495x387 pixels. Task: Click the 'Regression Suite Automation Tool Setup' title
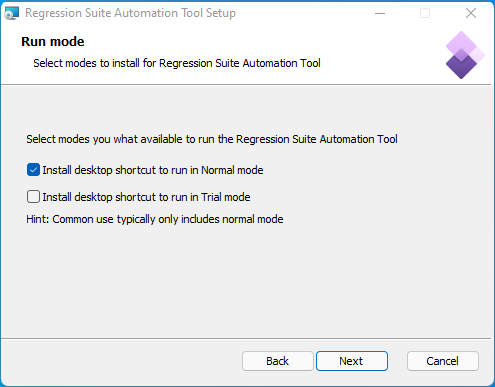(130, 13)
